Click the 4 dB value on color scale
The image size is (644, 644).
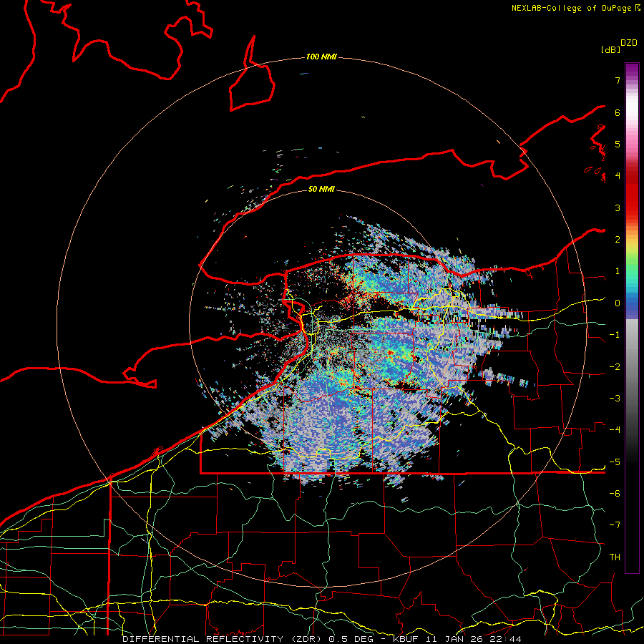tap(618, 176)
